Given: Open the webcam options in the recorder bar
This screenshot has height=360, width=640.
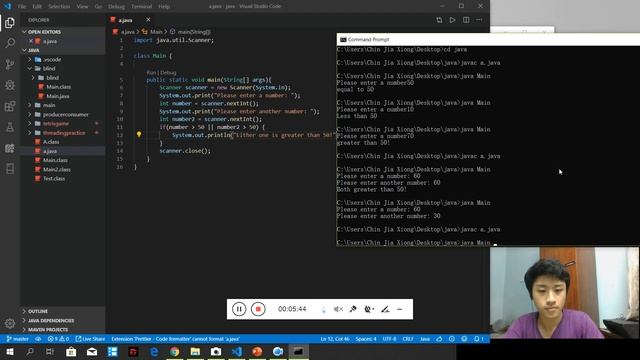Looking at the screenshot, I should [x=369, y=309].
